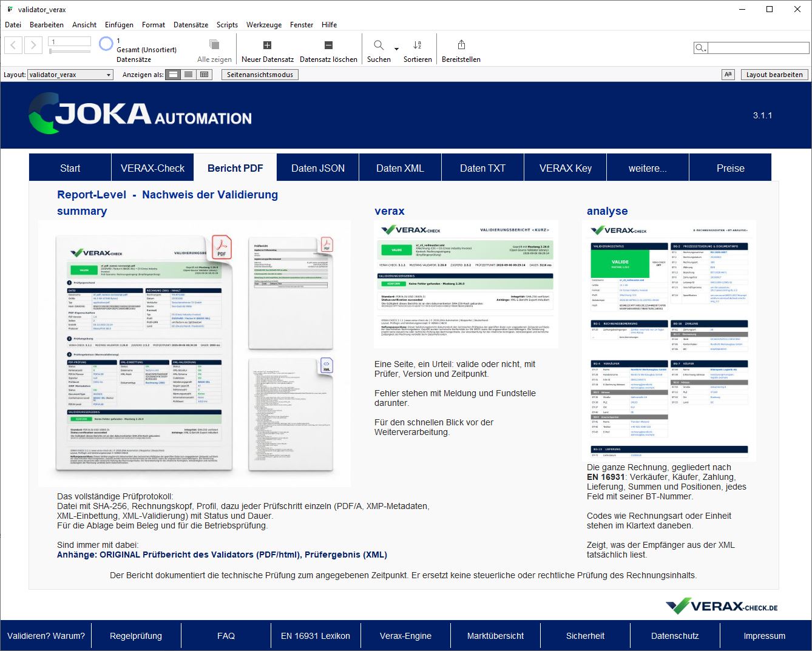Focus the quick search input field
812x651 pixels.
(x=758, y=48)
